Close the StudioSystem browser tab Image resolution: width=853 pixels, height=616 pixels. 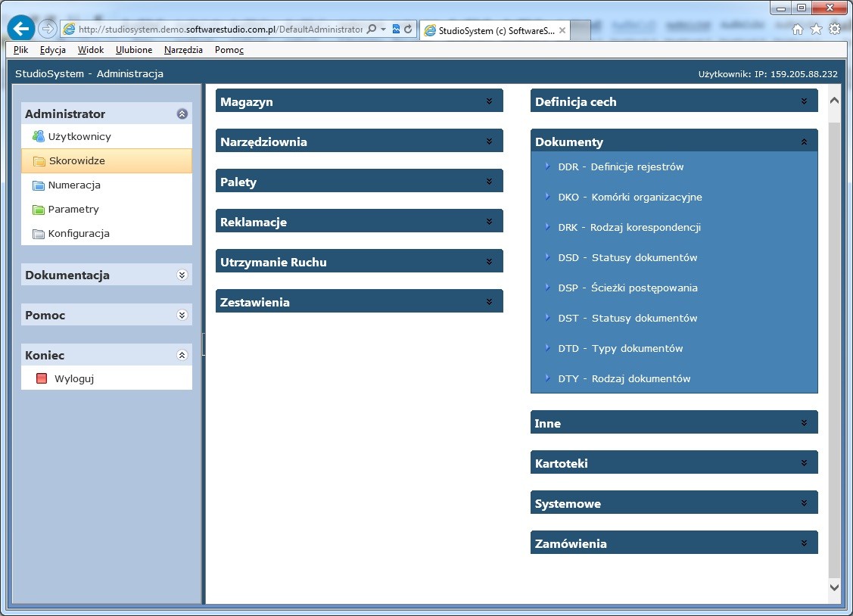point(562,30)
